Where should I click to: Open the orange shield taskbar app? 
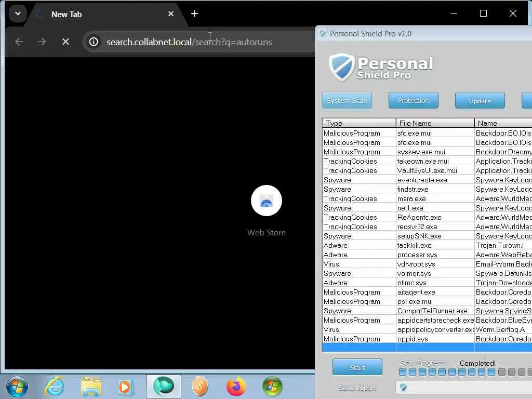200,387
